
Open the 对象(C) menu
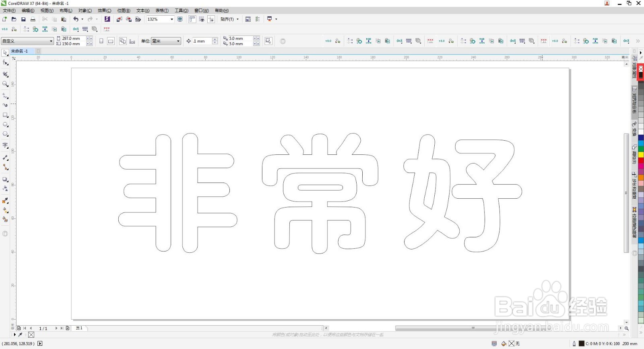pyautogui.click(x=85, y=10)
